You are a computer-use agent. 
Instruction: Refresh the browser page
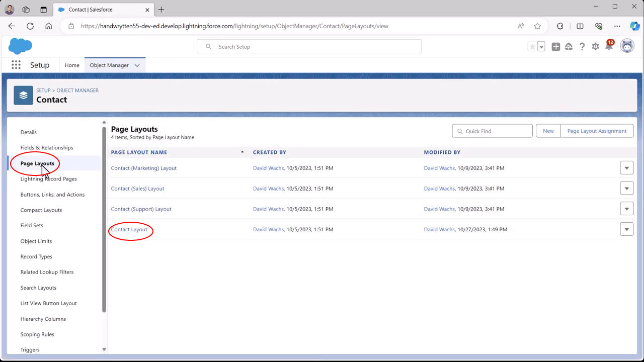[30, 26]
